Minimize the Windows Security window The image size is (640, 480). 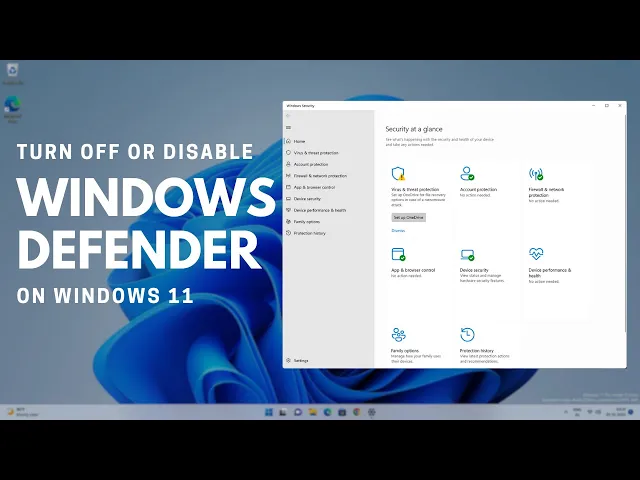coord(593,106)
